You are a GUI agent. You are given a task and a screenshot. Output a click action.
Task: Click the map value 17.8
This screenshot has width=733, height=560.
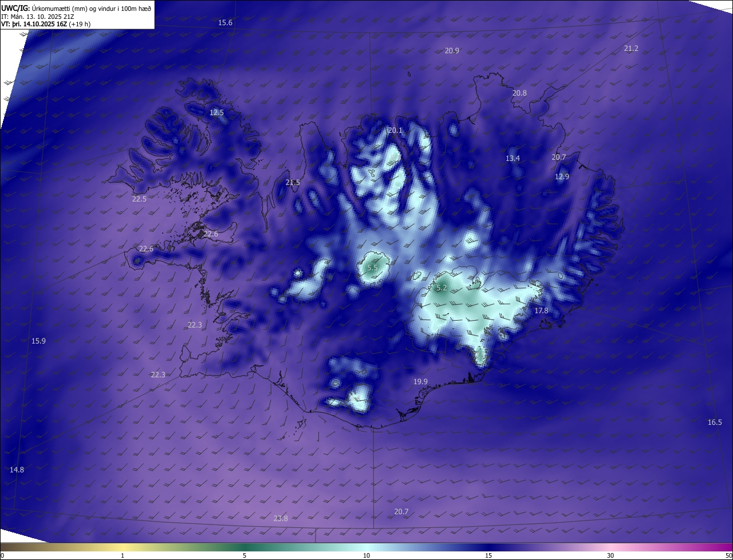click(x=541, y=310)
